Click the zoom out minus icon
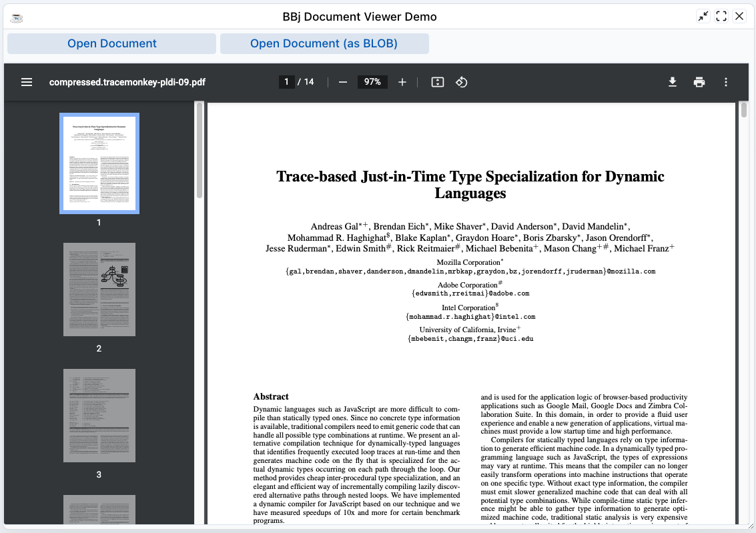 (343, 82)
